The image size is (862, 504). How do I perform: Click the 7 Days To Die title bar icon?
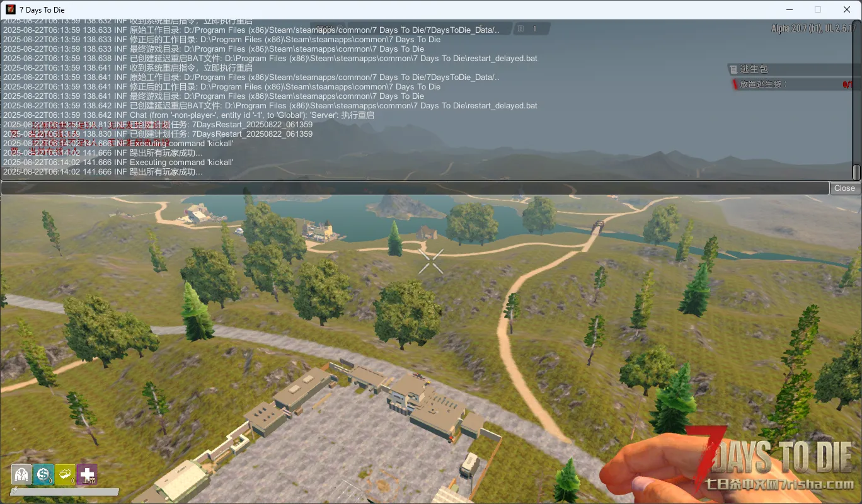pos(10,9)
